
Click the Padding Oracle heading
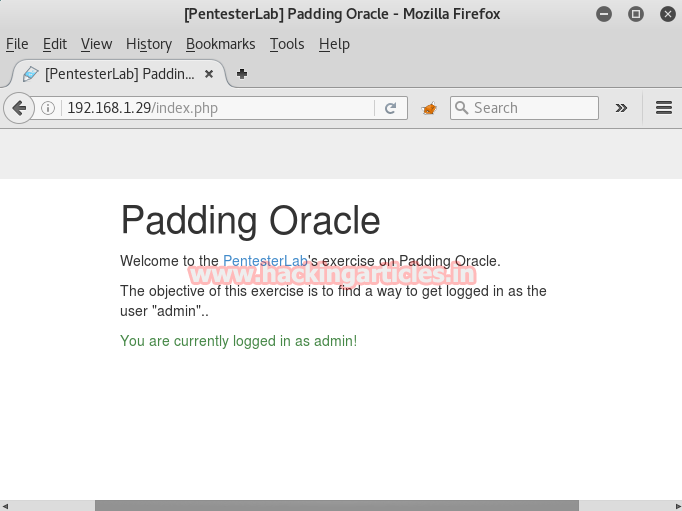point(251,220)
